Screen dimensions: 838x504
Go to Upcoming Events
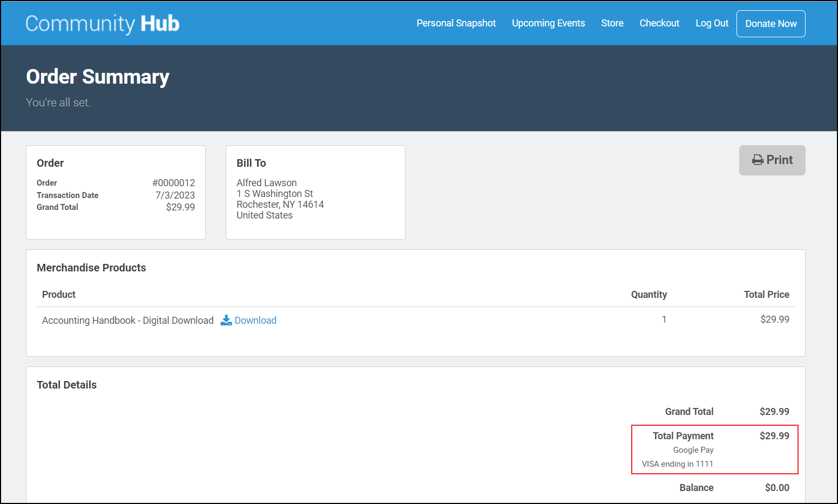pyautogui.click(x=548, y=23)
